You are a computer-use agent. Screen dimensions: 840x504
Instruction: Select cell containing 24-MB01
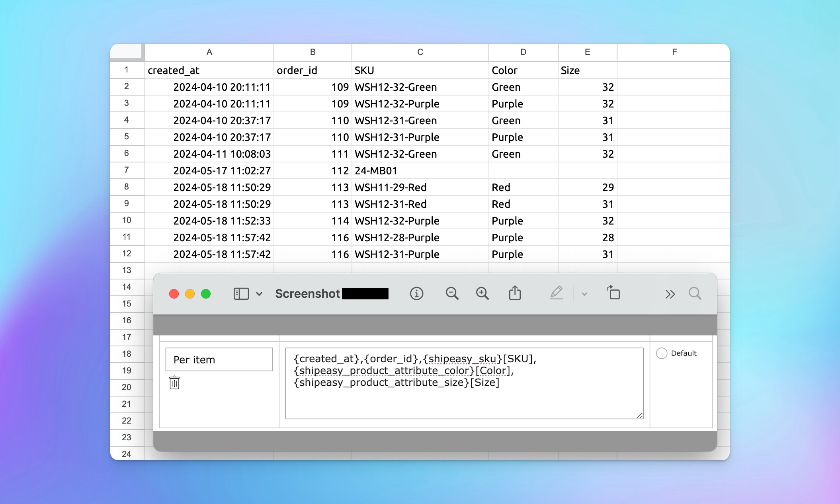point(420,170)
